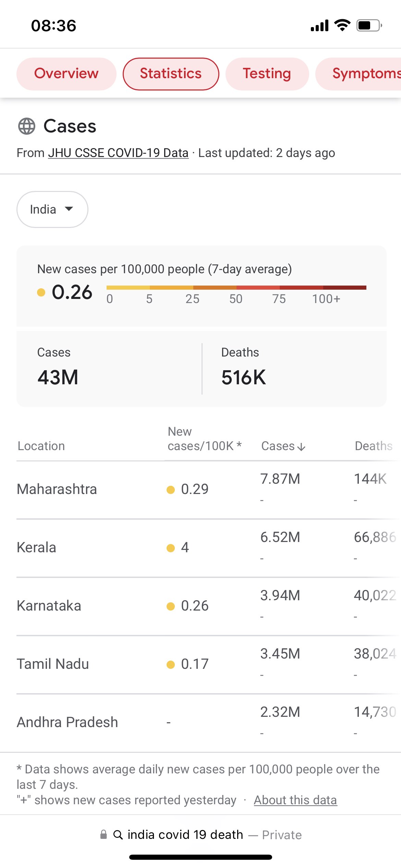
Task: Click the new-cases color scale bar
Action: click(x=236, y=288)
